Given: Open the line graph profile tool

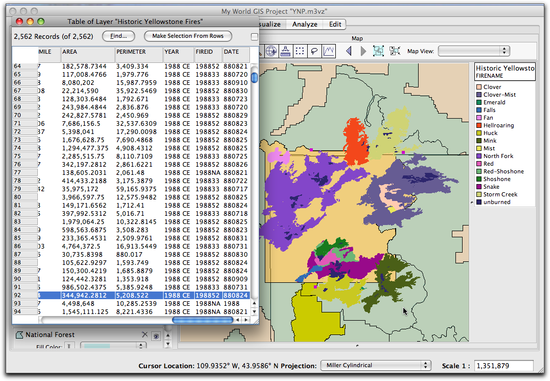Looking at the screenshot, I should tap(329, 51).
